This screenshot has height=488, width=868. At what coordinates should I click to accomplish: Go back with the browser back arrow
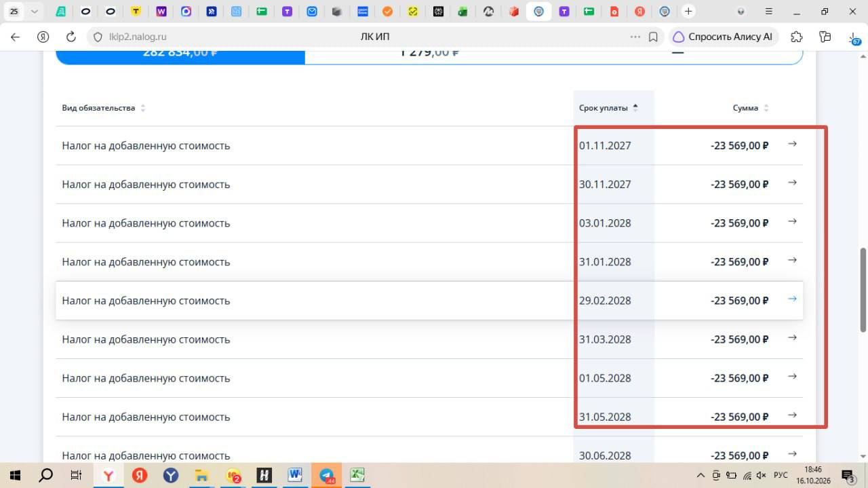pos(15,37)
